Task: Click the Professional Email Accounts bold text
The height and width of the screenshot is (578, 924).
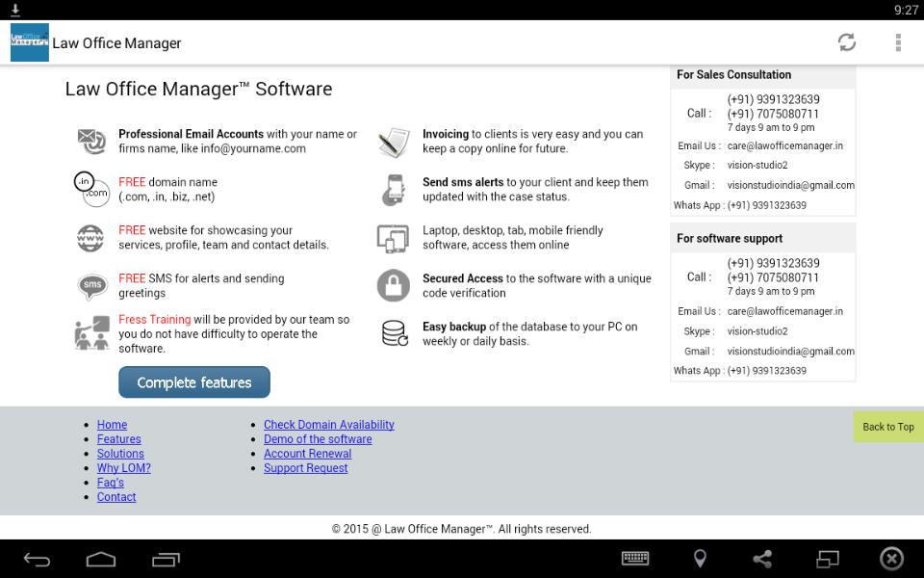Action: click(191, 134)
